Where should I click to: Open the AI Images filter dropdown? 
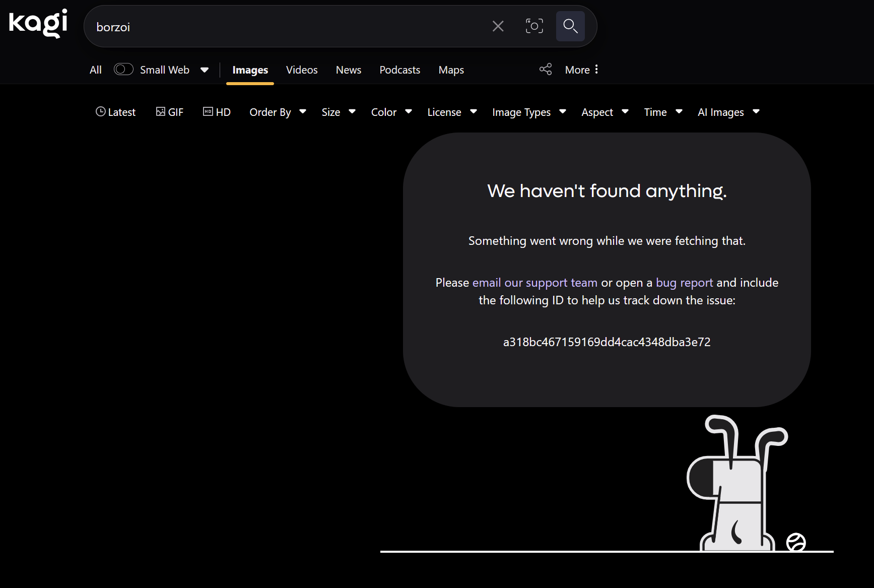click(728, 112)
